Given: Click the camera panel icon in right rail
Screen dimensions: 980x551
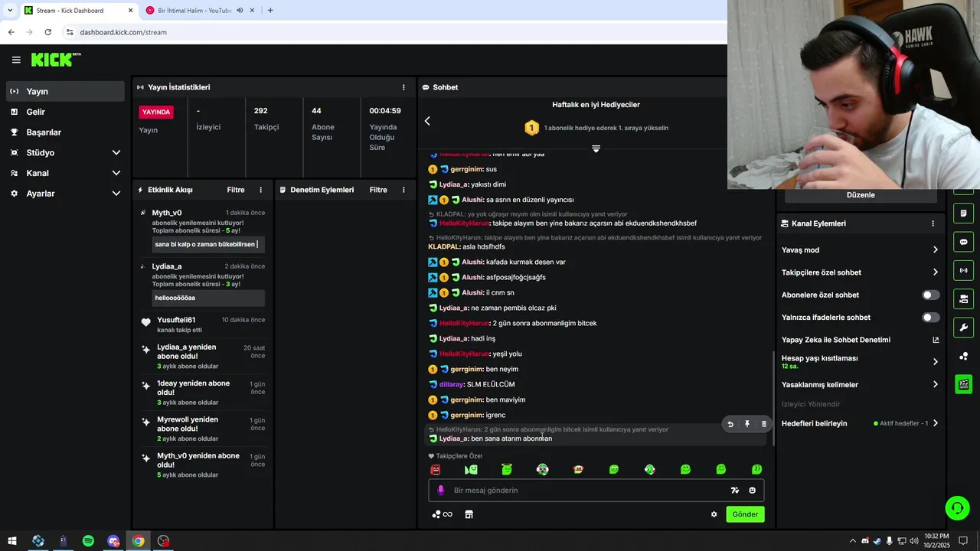Looking at the screenshot, I should pyautogui.click(x=963, y=298).
